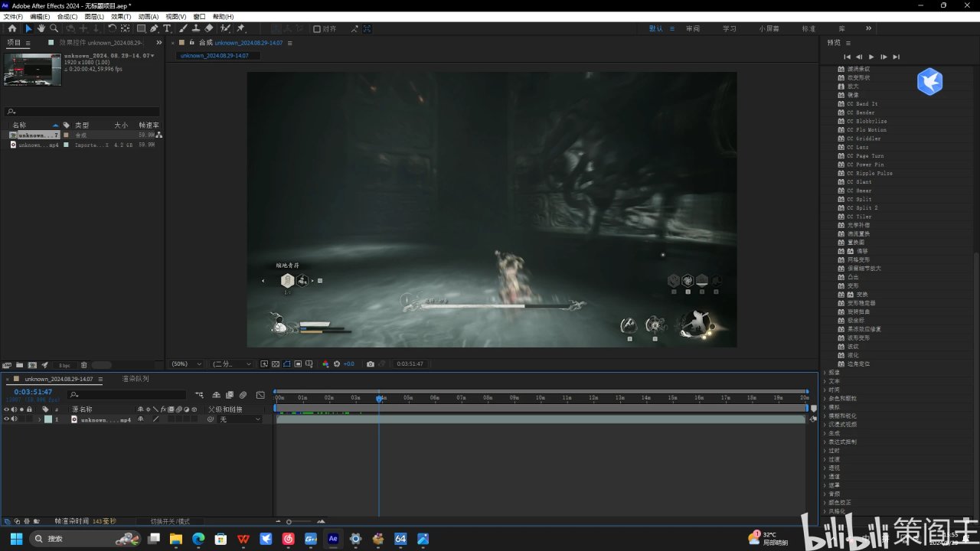The width and height of the screenshot is (980, 551).
Task: Expand the 风格化 effects category
Action: [x=838, y=511]
